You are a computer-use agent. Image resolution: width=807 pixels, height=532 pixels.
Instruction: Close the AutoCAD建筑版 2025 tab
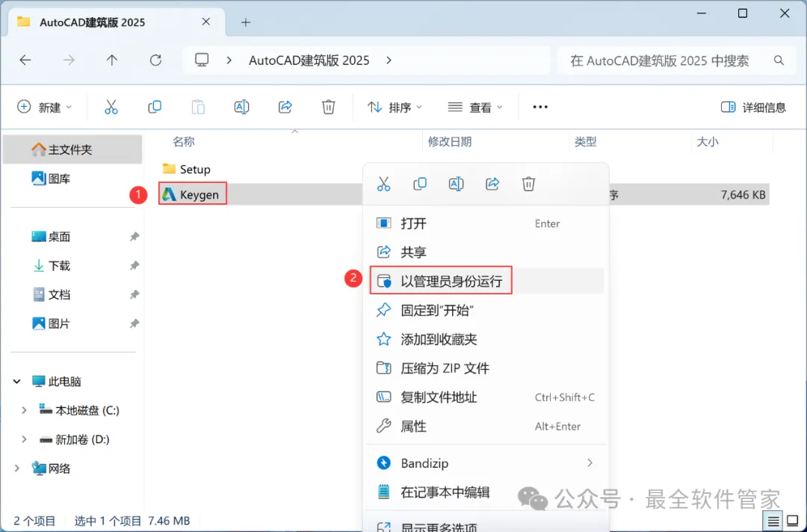(x=206, y=22)
